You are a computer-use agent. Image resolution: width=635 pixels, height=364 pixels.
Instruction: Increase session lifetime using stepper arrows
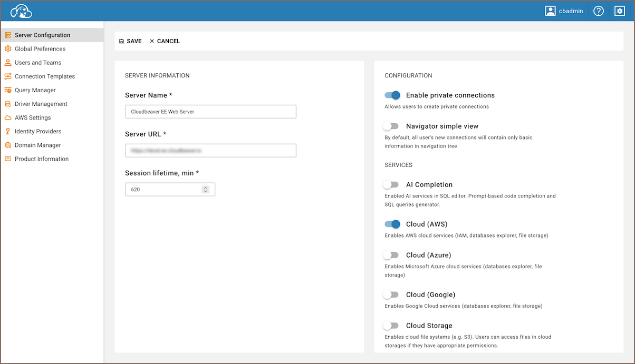pos(205,187)
